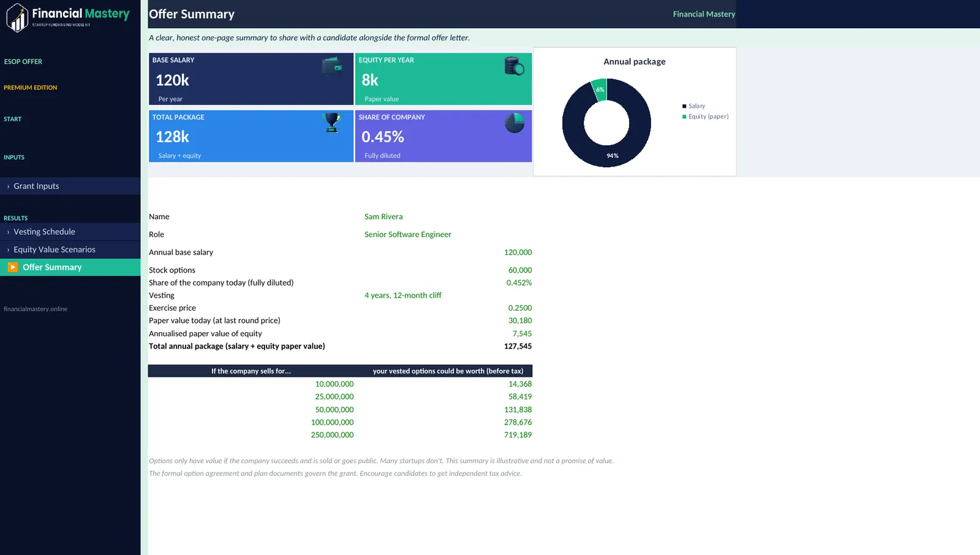Open the Grant Inputs sheet
Viewport: 980px width, 555px height.
click(70, 186)
